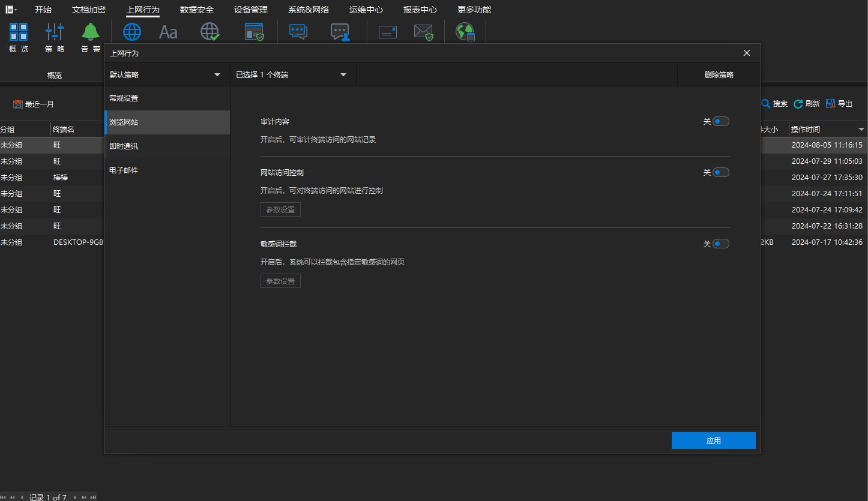The height and width of the screenshot is (501, 868).
Task: Switch to 电子邮件 in the sidebar
Action: click(167, 170)
